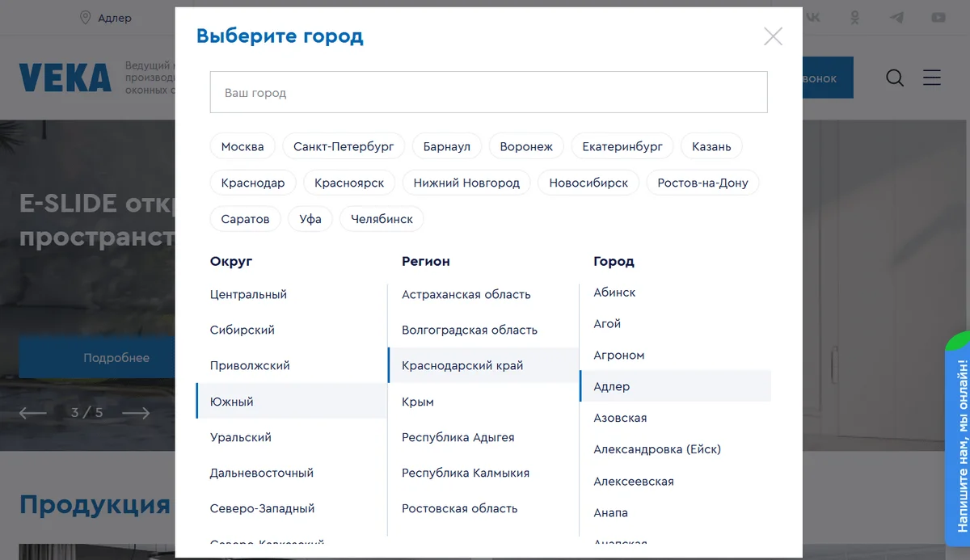Choose Волгоградская область region

point(483,330)
